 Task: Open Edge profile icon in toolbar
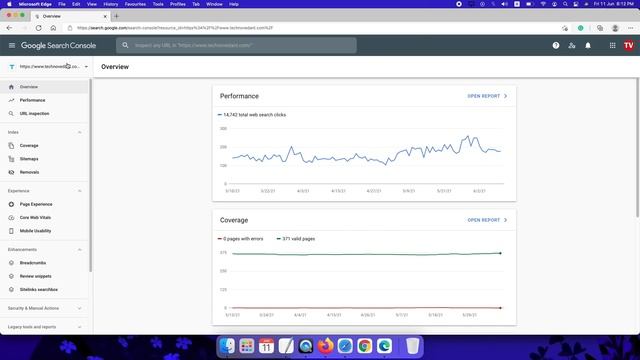[615, 28]
